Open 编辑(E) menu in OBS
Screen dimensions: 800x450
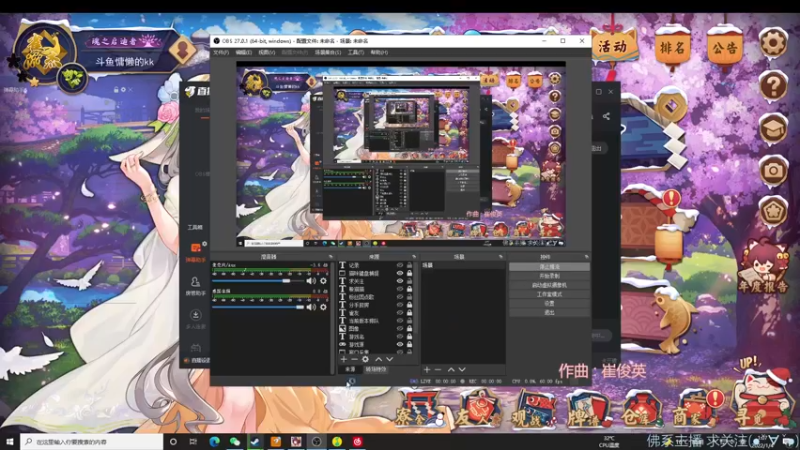[243, 53]
